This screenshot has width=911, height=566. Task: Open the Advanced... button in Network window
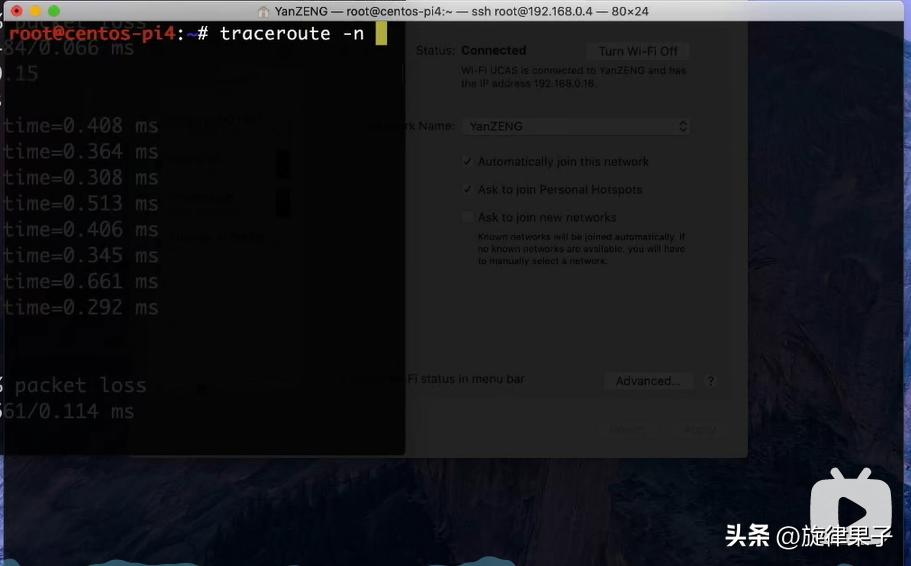pyautogui.click(x=648, y=381)
